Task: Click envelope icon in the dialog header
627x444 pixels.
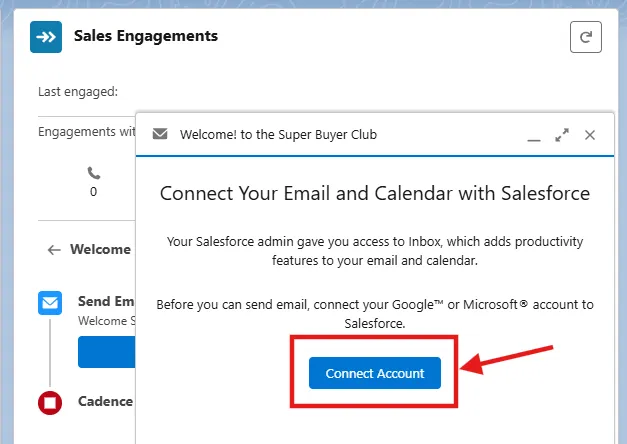Action: 160,134
